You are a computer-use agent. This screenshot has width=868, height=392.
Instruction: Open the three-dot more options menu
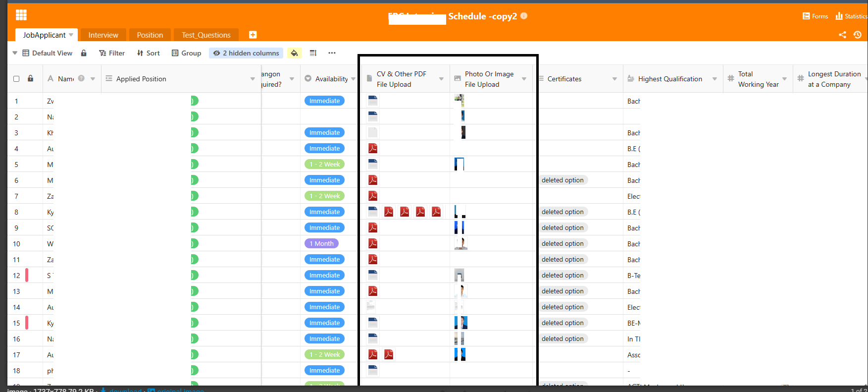tap(332, 53)
